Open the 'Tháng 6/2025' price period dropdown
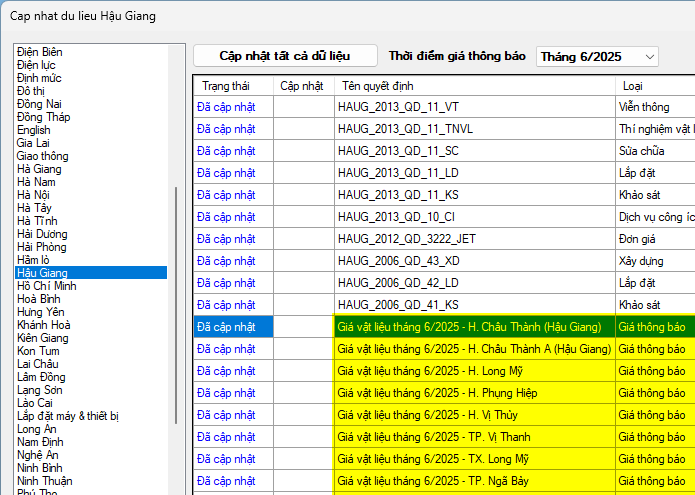Screen dimensions: 695x495 [597, 57]
